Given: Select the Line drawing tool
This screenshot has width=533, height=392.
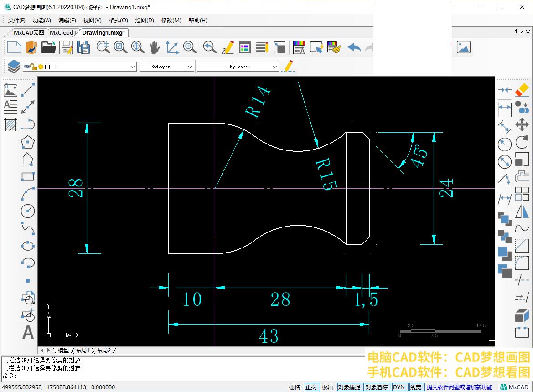Looking at the screenshot, I should click(x=28, y=90).
